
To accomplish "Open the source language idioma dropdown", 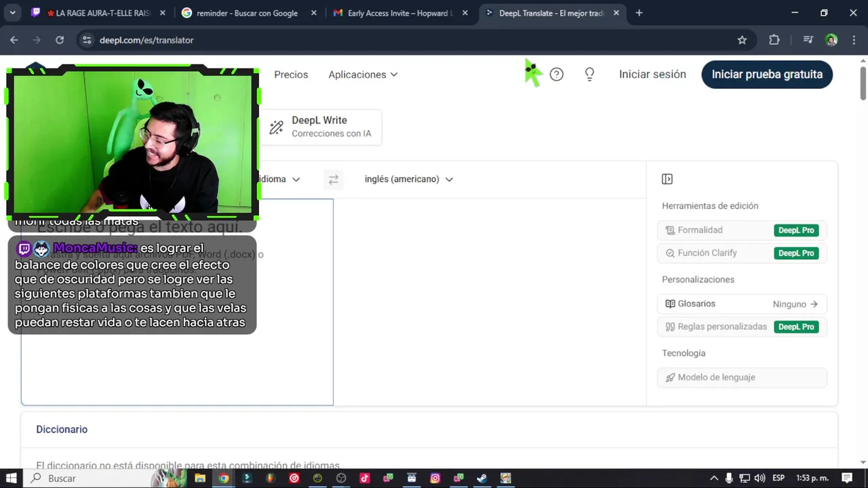I will coord(279,180).
